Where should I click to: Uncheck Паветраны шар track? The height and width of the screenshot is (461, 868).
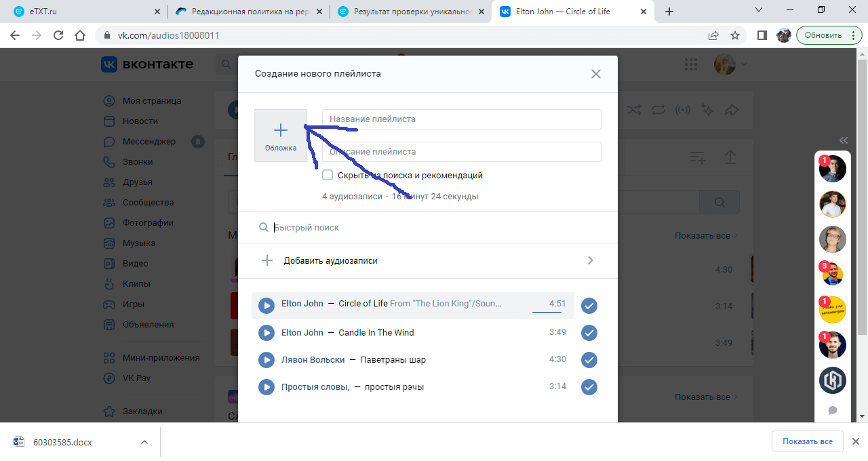(590, 360)
